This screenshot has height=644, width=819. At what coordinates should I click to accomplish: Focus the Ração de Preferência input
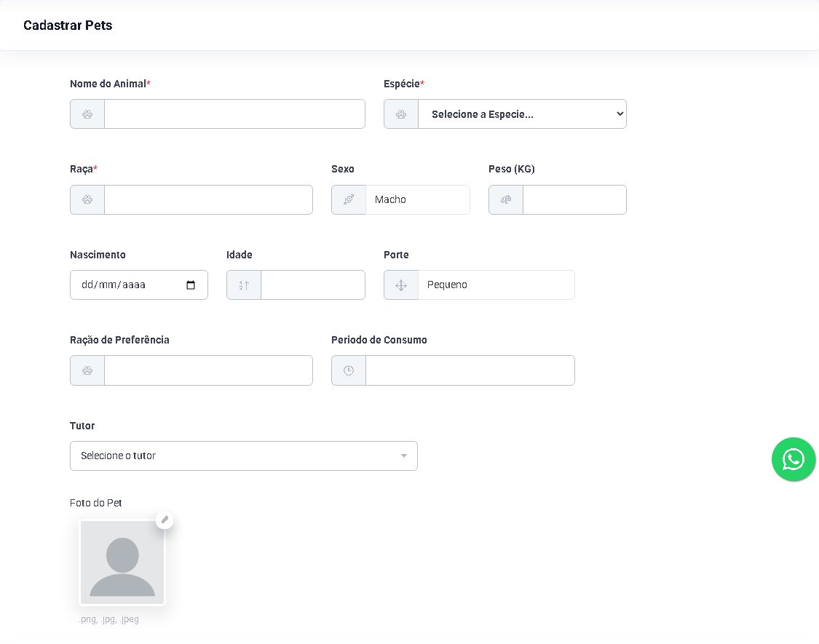tap(208, 370)
